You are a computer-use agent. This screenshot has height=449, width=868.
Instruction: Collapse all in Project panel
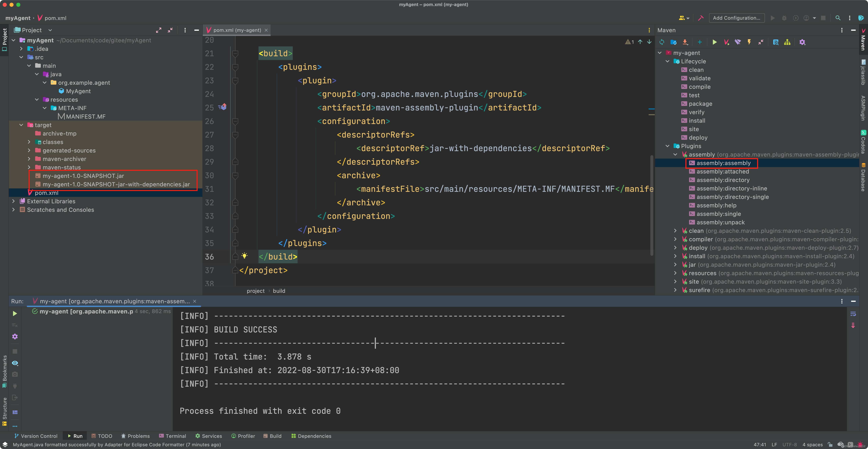170,30
